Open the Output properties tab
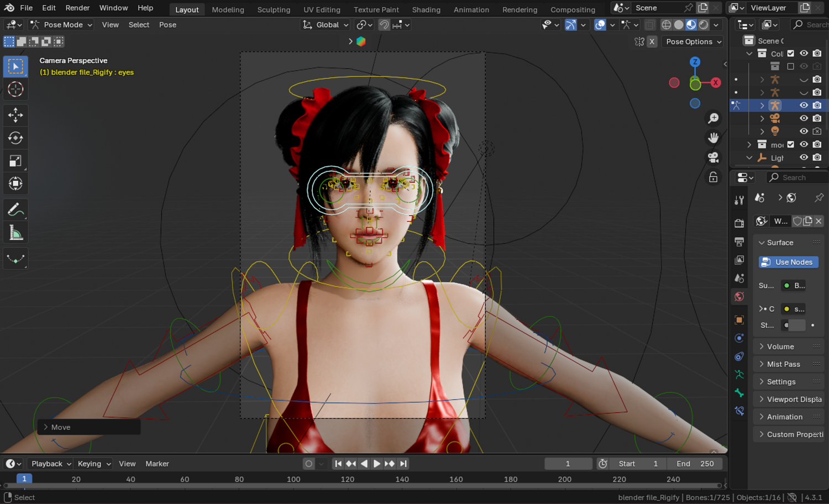Screen dimensions: 829x504 pos(739,242)
